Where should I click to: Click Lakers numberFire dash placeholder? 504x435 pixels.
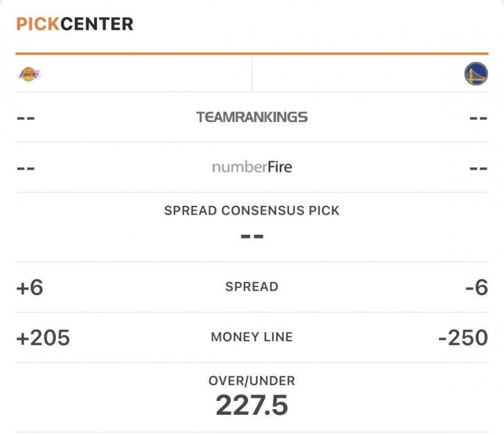tap(25, 168)
